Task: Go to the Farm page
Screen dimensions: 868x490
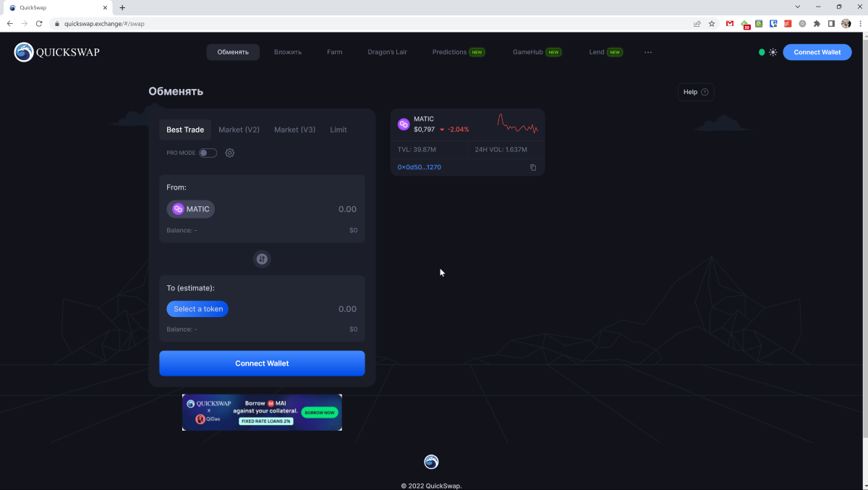Action: pos(334,52)
